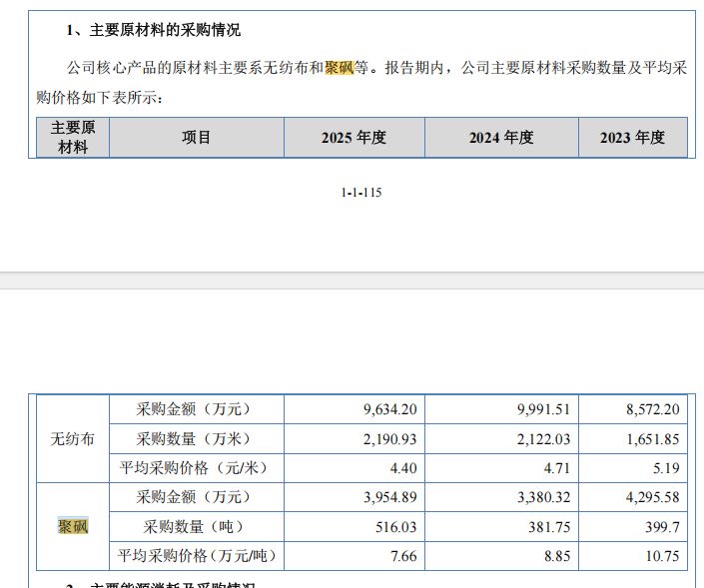
Task: Click the 主要原材料 table header cell
Action: pyautogui.click(x=73, y=138)
